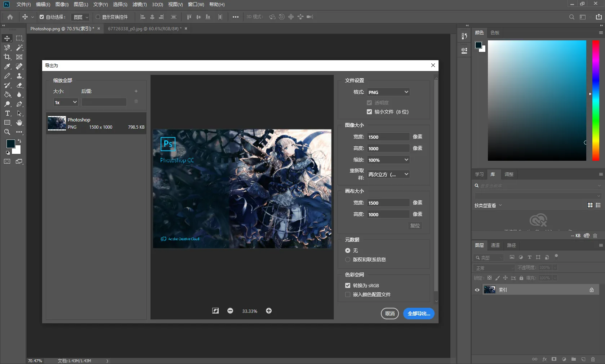Viewport: 605px width, 364px height.
Task: Click the 复位 canvas reset button
Action: point(415,226)
